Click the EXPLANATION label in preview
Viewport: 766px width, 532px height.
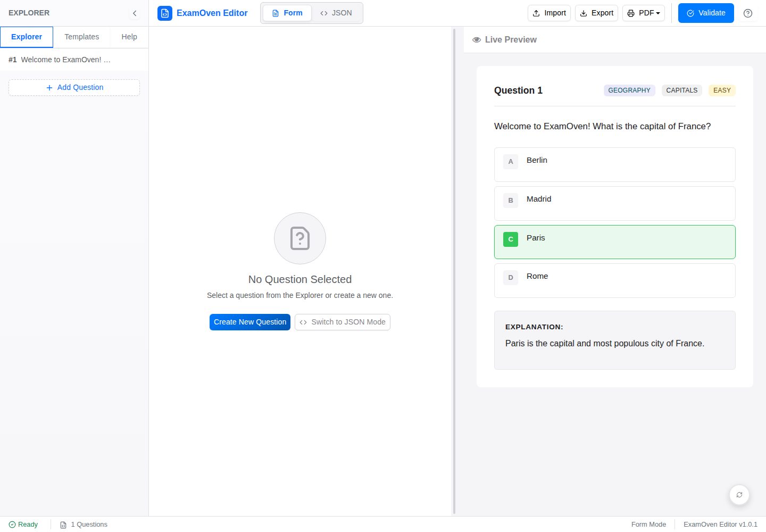(x=534, y=327)
